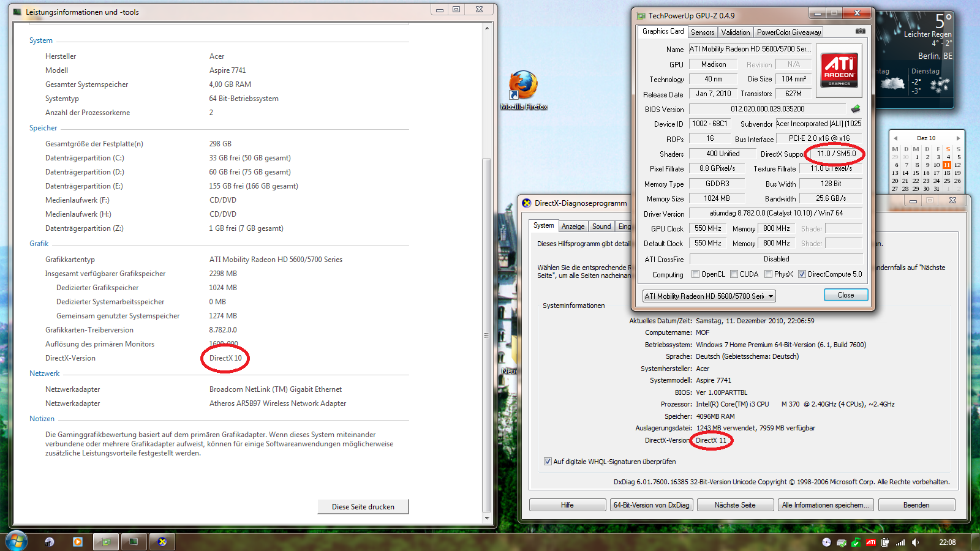Switch to the Sensors tab
Viewport: 980px width, 551px height.
[703, 32]
